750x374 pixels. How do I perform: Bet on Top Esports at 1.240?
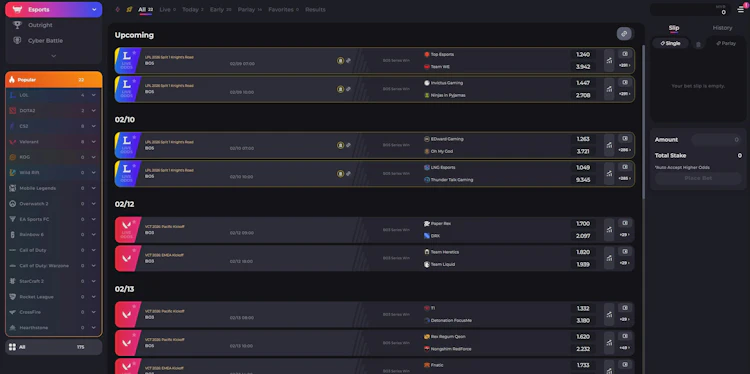click(x=583, y=55)
